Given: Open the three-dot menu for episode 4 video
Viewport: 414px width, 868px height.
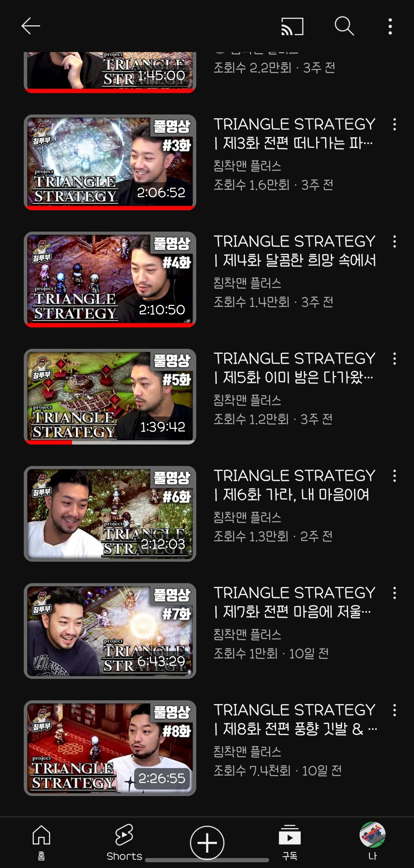Looking at the screenshot, I should coord(394,242).
